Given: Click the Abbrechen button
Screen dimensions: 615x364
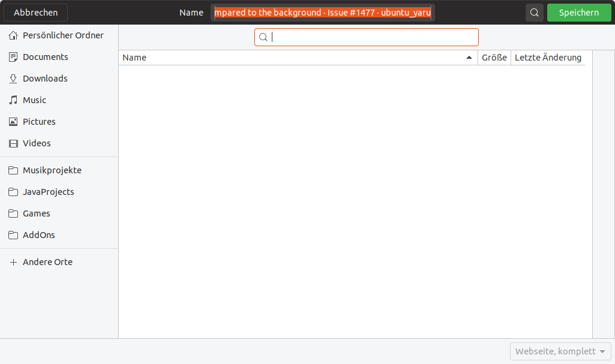Looking at the screenshot, I should (35, 13).
